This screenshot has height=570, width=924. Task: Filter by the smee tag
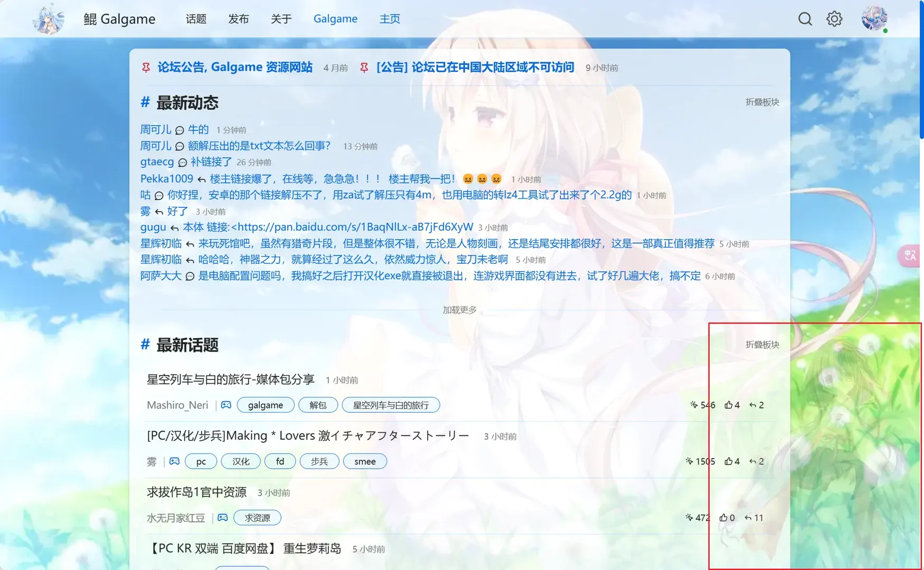(365, 461)
